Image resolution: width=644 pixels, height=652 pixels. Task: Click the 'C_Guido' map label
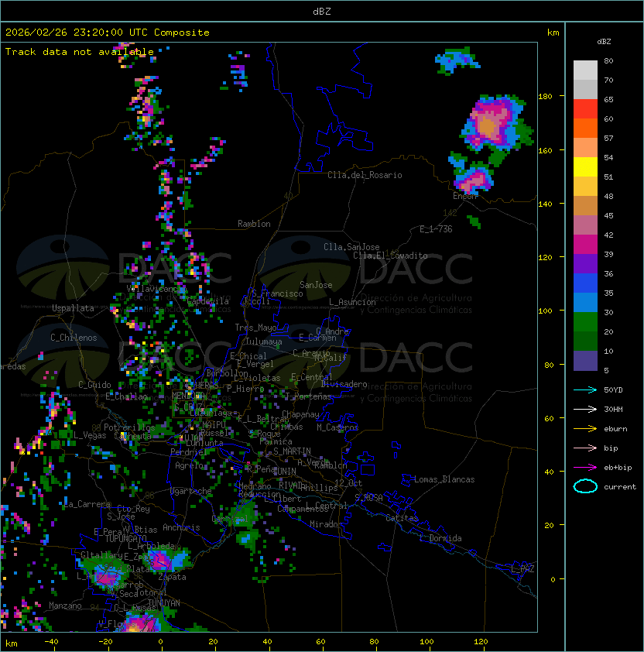point(94,385)
